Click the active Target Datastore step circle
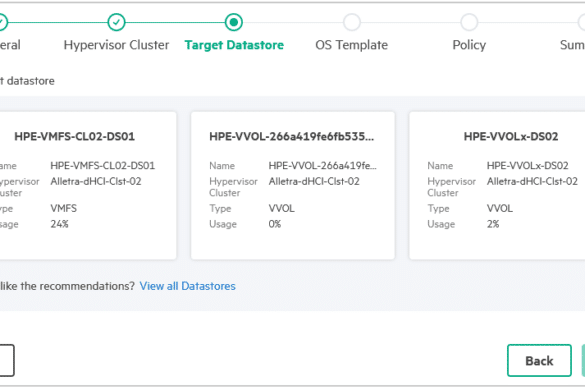The image size is (585, 390). (x=234, y=22)
